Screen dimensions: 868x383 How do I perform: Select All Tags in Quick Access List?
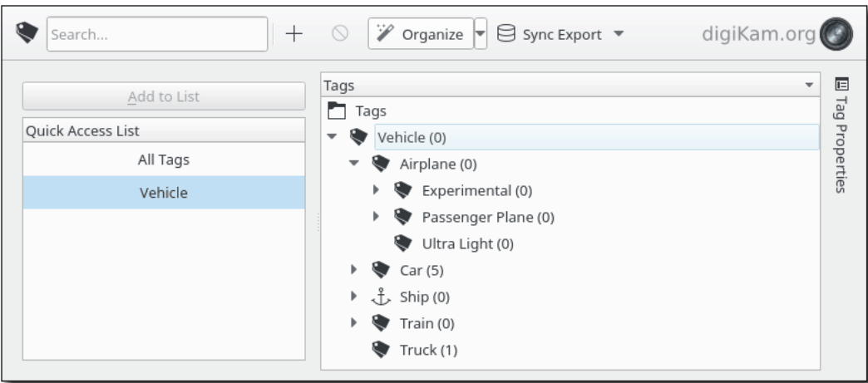coord(163,161)
